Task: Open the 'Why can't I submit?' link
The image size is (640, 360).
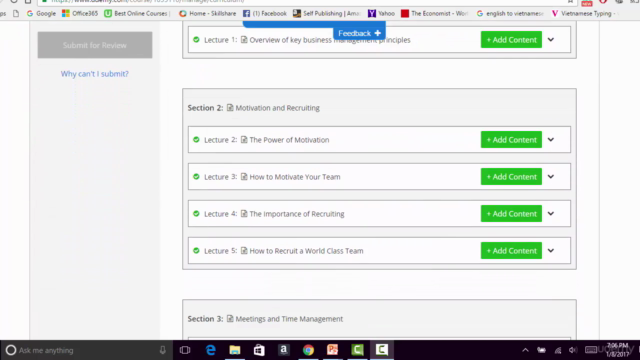Action: (x=95, y=74)
